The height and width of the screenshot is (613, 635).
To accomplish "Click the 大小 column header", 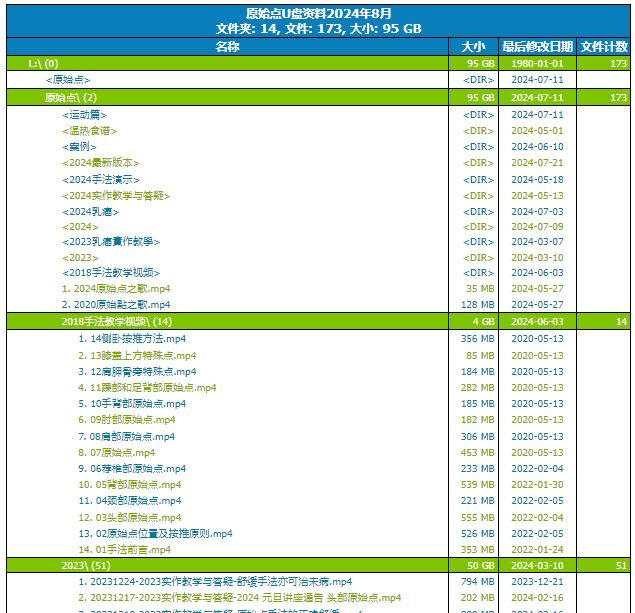I will point(473,46).
